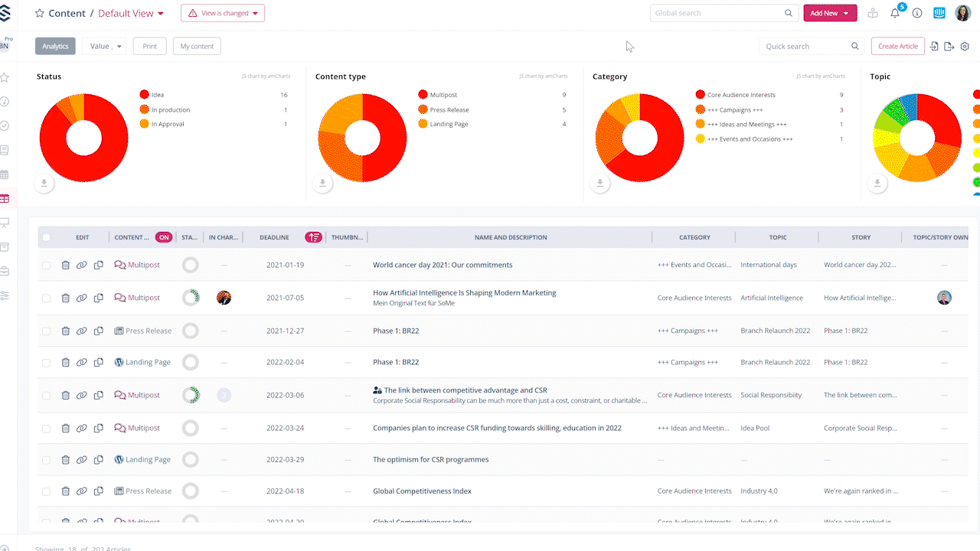
Task: Download the Status chart
Action: [x=44, y=183]
